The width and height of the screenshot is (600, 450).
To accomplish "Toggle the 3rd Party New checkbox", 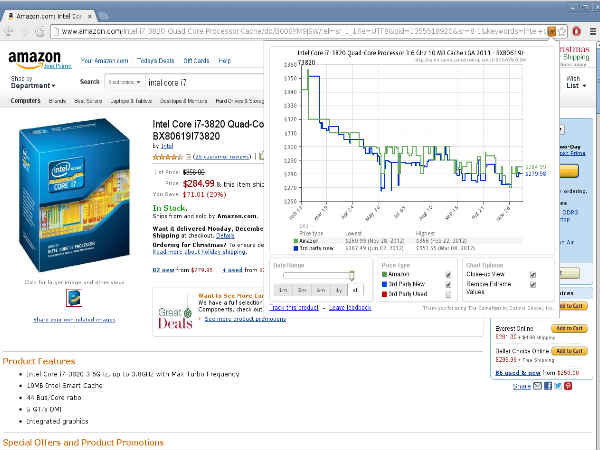I will pyautogui.click(x=448, y=285).
